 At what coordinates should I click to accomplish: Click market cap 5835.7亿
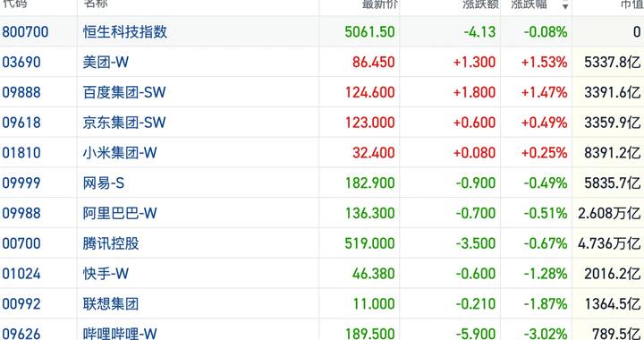click(x=613, y=183)
